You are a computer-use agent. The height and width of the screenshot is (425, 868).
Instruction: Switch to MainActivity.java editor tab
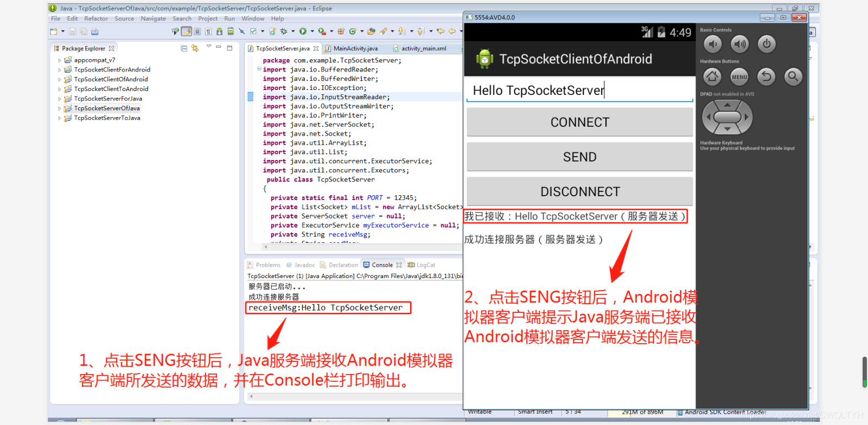pyautogui.click(x=356, y=48)
